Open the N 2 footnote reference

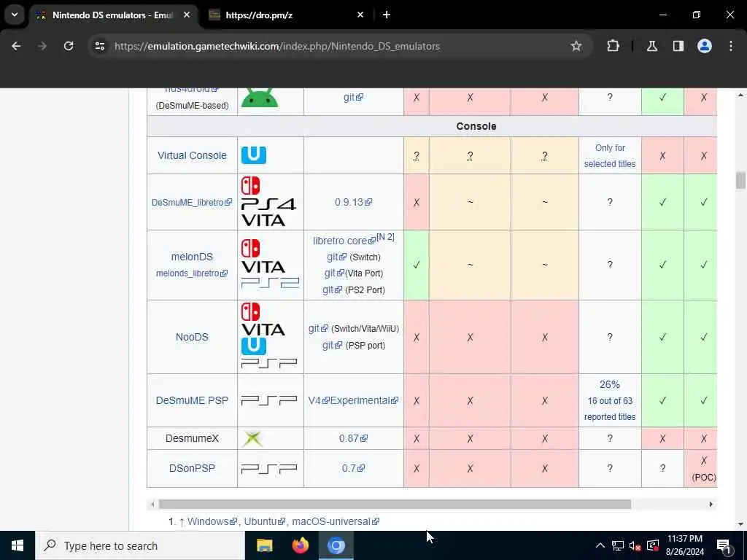point(385,237)
